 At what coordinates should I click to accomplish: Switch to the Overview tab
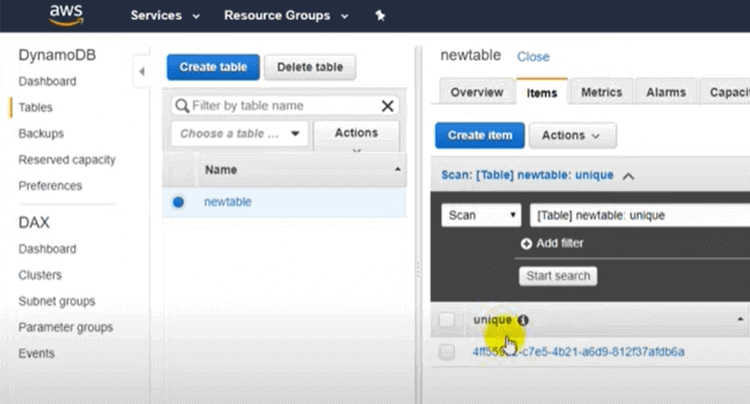pyautogui.click(x=477, y=92)
